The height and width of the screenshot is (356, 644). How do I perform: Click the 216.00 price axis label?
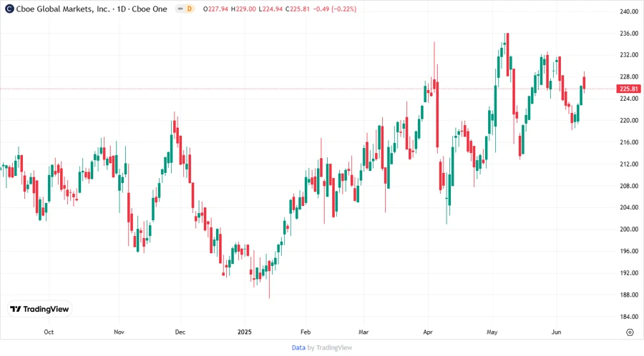pyautogui.click(x=629, y=142)
